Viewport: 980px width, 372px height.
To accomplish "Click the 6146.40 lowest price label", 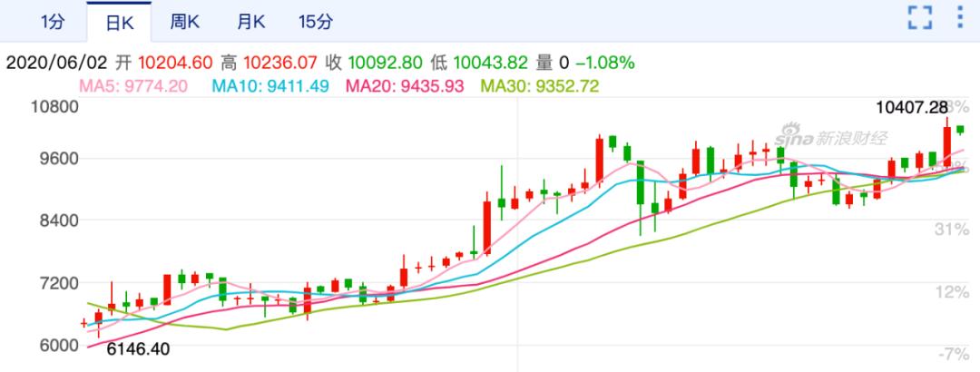I will [138, 349].
